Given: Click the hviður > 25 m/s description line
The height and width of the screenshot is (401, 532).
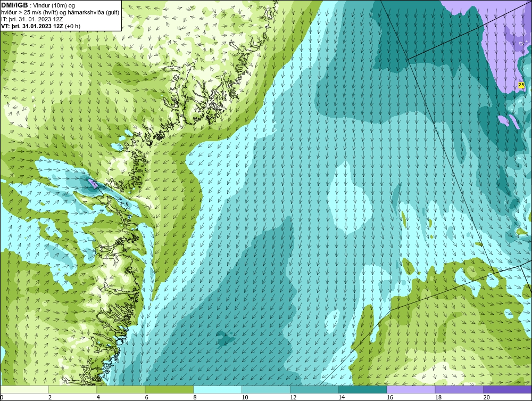Looking at the screenshot, I should click(60, 13).
